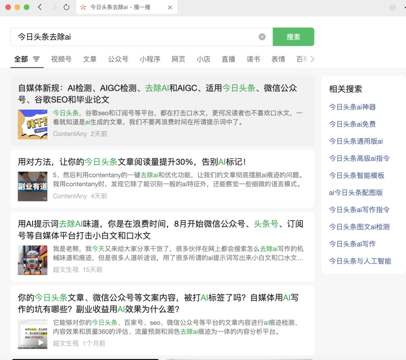Switch to the 网页 tab

pos(178,59)
